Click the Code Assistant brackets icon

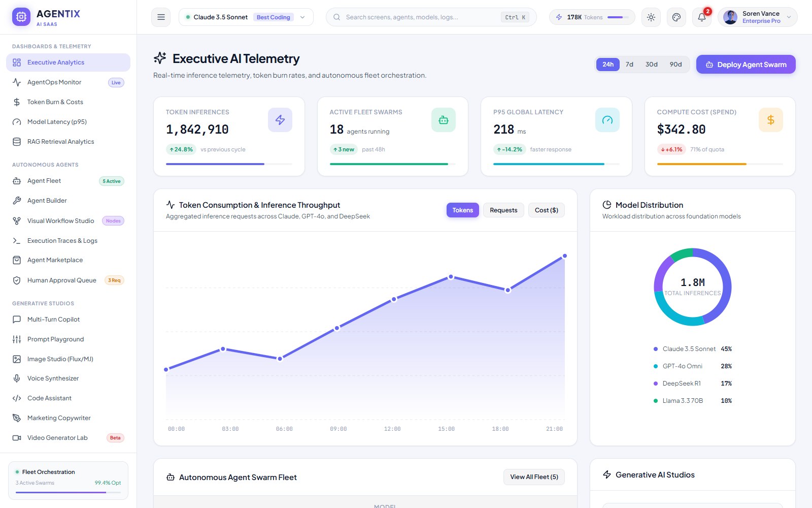pos(17,398)
